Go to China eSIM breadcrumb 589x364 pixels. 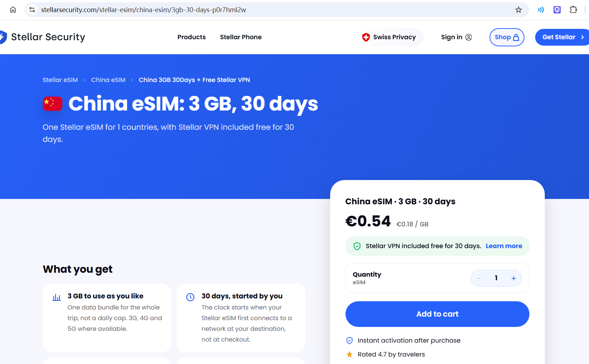[108, 80]
